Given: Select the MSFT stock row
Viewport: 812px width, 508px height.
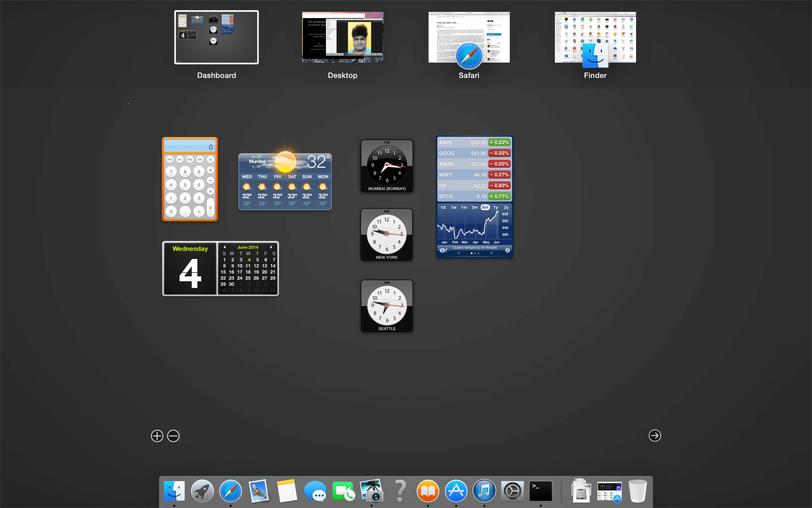Looking at the screenshot, I should point(474,175).
